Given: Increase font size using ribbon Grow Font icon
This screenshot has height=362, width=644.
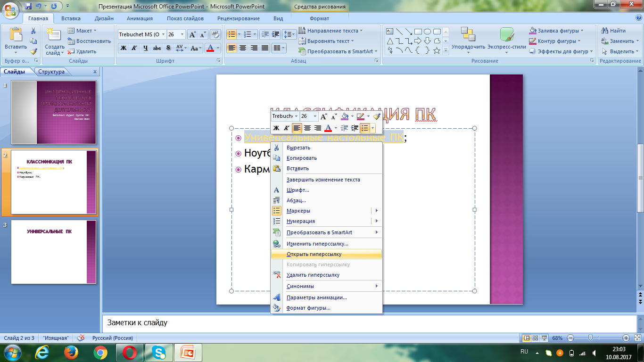Looking at the screenshot, I should click(192, 34).
